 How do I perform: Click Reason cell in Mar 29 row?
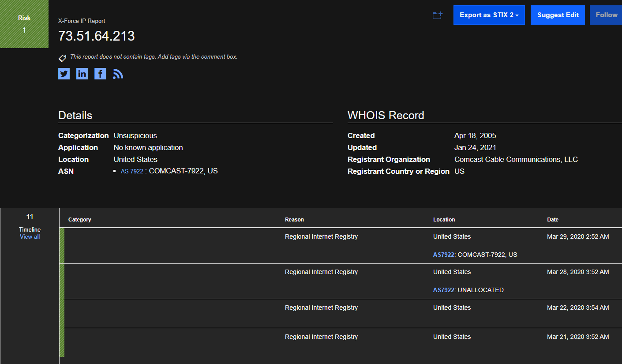point(321,236)
